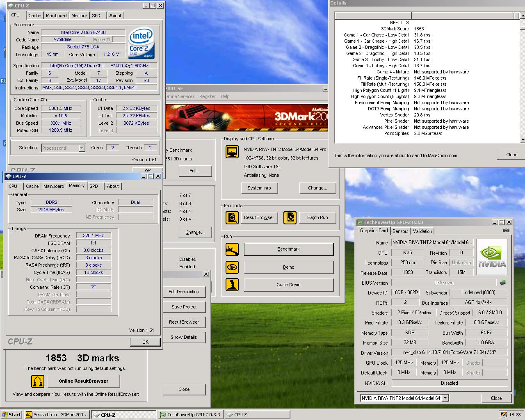The width and height of the screenshot is (525, 420).
Task: Click the Core Speed value 3361.3 MHz
Action: (61, 108)
